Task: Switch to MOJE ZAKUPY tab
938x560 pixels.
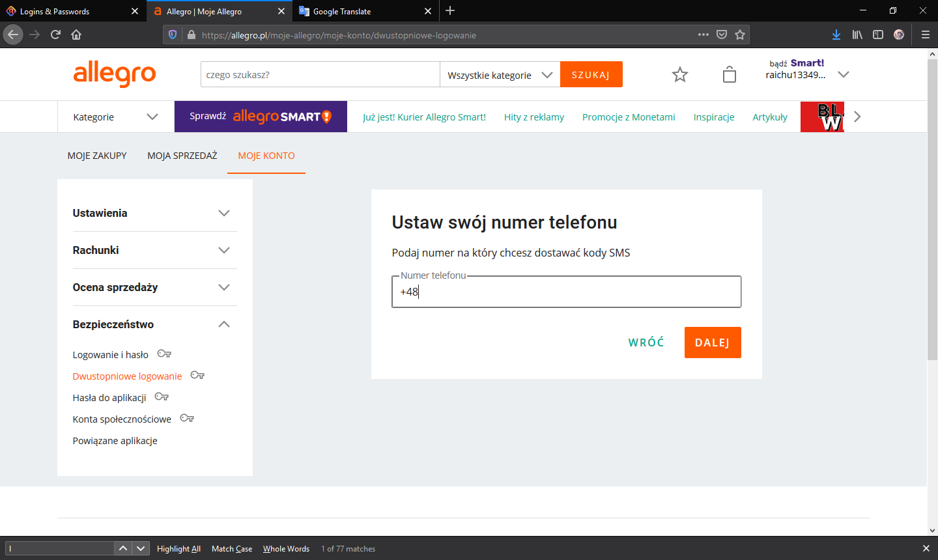Action: coord(97,156)
